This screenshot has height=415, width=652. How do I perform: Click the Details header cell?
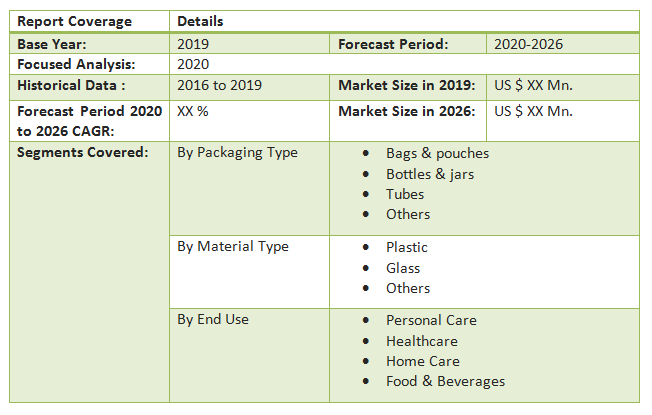pos(200,21)
